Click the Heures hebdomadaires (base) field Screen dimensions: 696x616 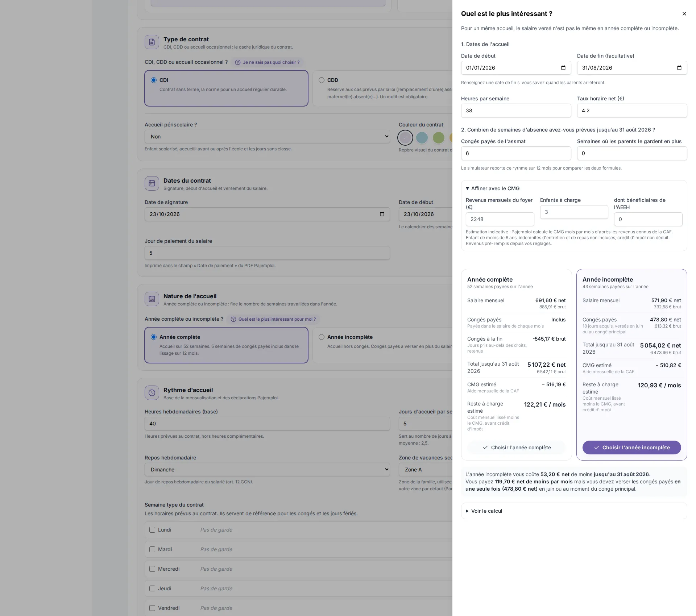(x=267, y=424)
